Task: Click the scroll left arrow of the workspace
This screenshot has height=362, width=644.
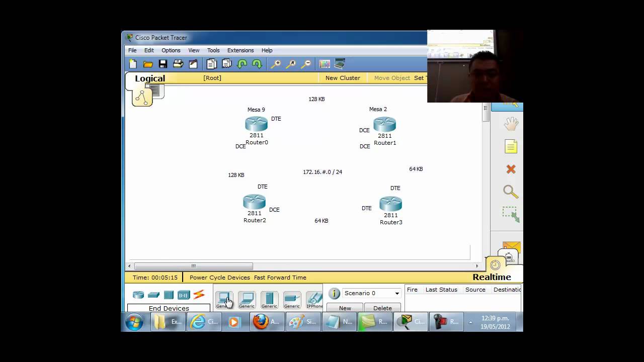Action: pyautogui.click(x=129, y=266)
